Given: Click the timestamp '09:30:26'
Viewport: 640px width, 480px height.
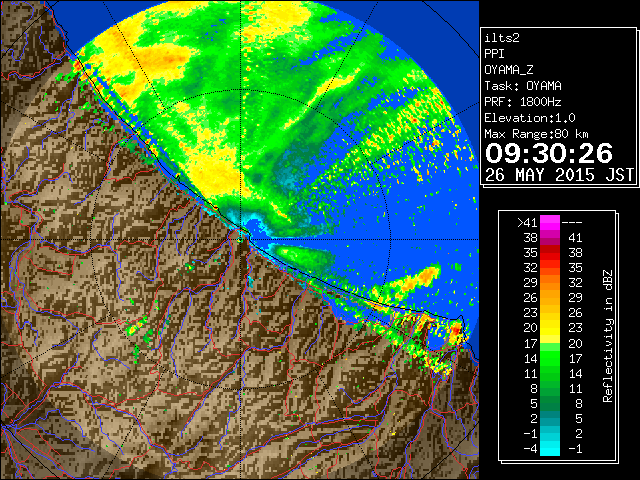Looking at the screenshot, I should tap(549, 153).
